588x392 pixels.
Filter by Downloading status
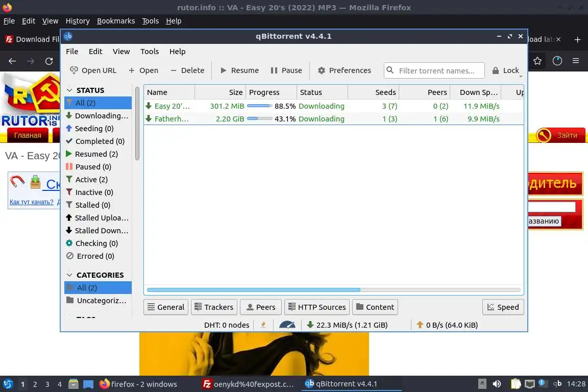point(98,115)
